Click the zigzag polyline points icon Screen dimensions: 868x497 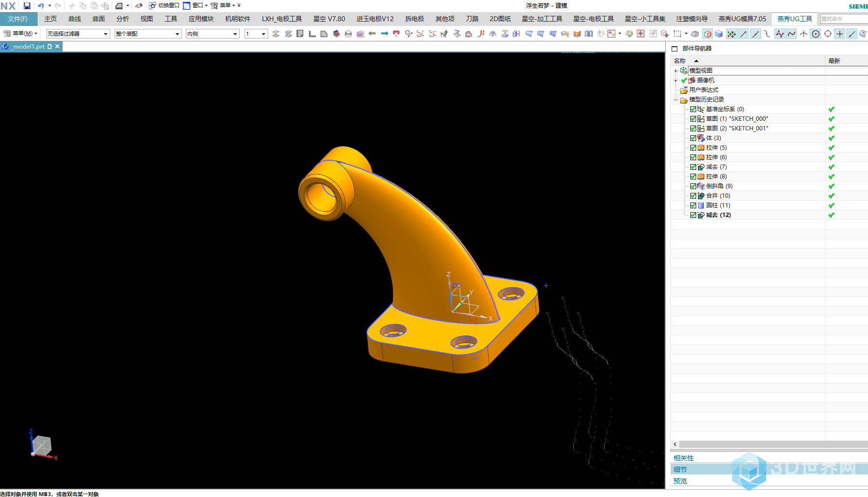pyautogui.click(x=779, y=34)
